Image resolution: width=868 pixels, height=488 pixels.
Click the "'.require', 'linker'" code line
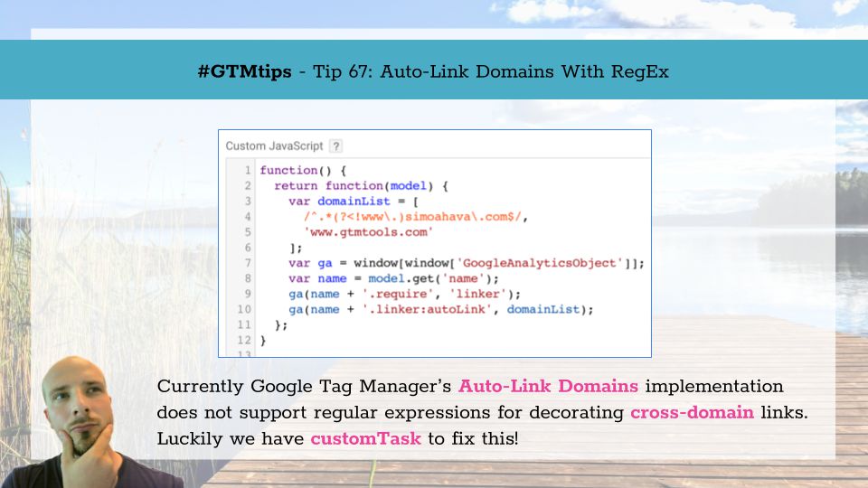[x=405, y=295]
